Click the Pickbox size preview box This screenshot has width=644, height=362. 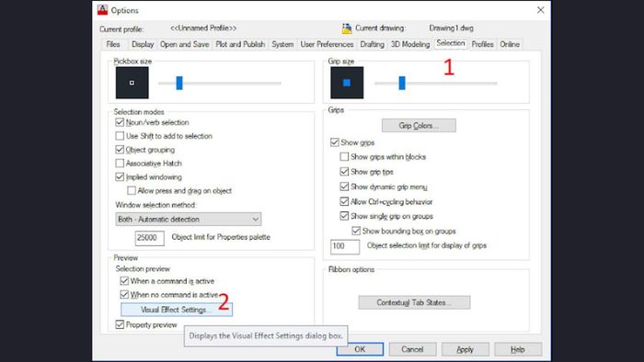click(132, 83)
